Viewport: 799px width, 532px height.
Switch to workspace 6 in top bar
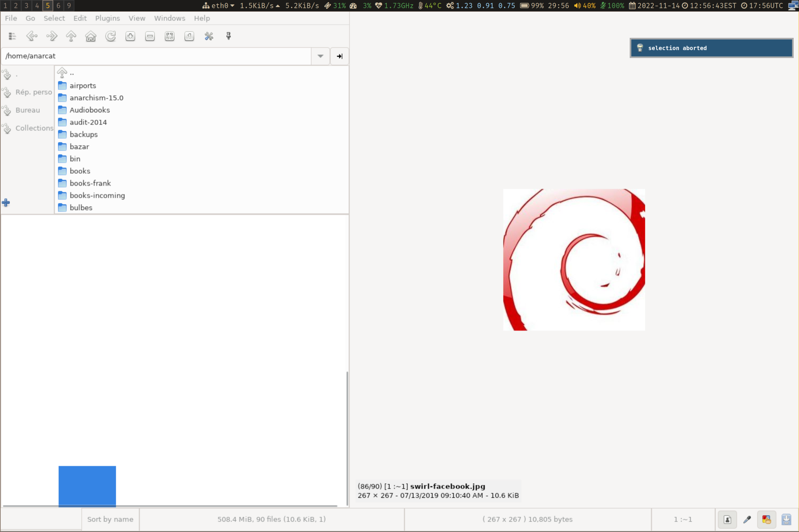58,5
